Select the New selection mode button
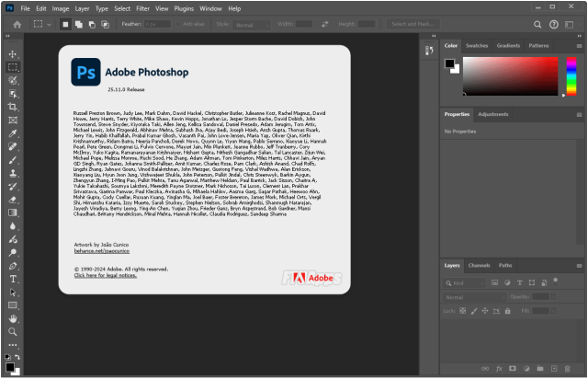 click(x=65, y=25)
